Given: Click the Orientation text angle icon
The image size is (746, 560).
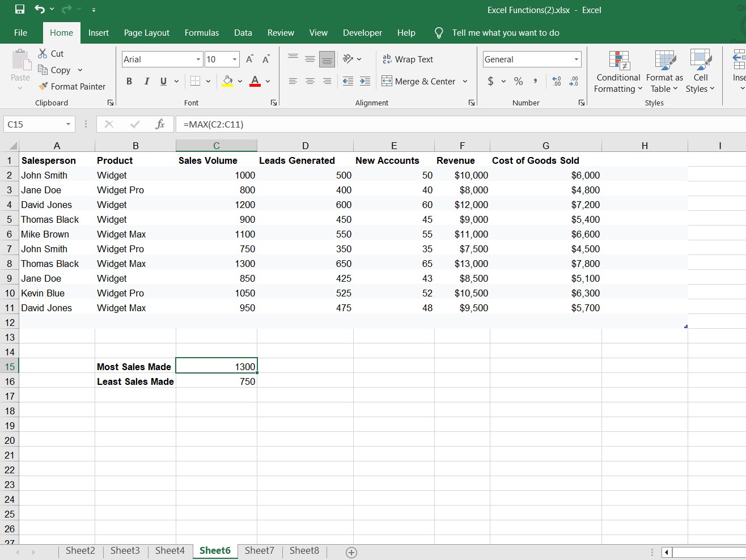Looking at the screenshot, I should click(348, 59).
